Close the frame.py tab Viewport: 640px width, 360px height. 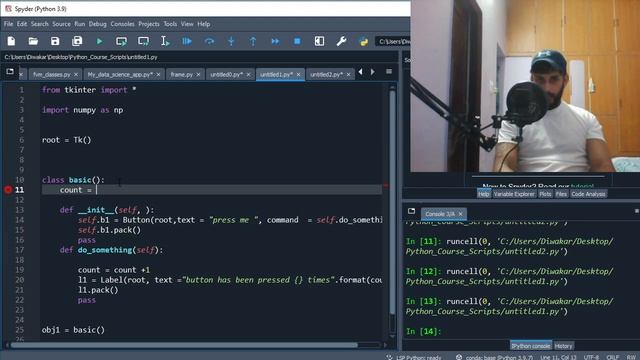[198, 74]
